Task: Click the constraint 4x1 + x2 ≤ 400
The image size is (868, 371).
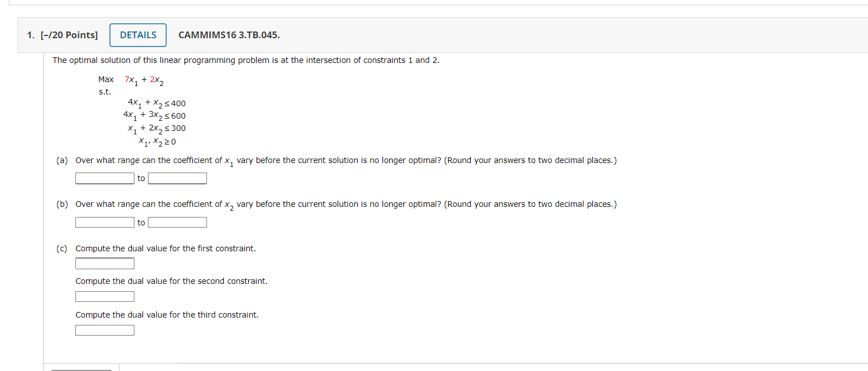Action: point(156,103)
